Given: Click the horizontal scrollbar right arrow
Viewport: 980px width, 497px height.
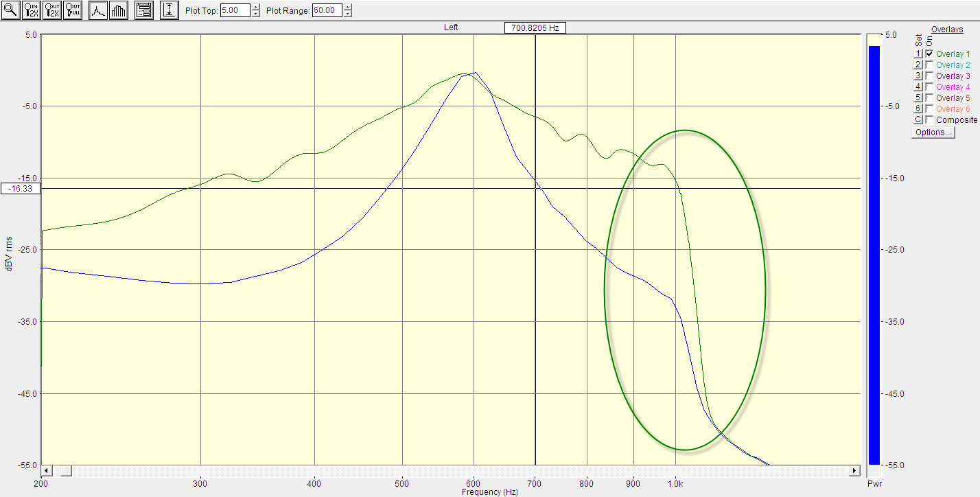Looking at the screenshot, I should tap(854, 470).
